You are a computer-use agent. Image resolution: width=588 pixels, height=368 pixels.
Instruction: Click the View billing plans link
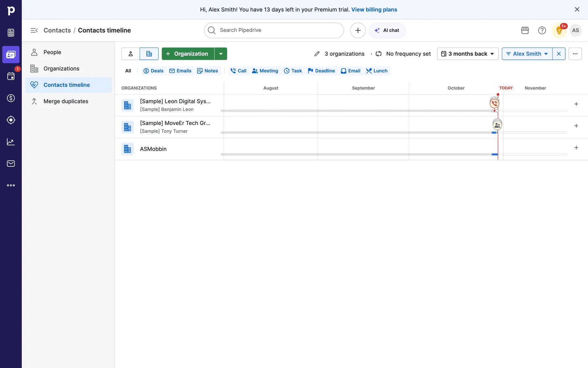tap(374, 10)
